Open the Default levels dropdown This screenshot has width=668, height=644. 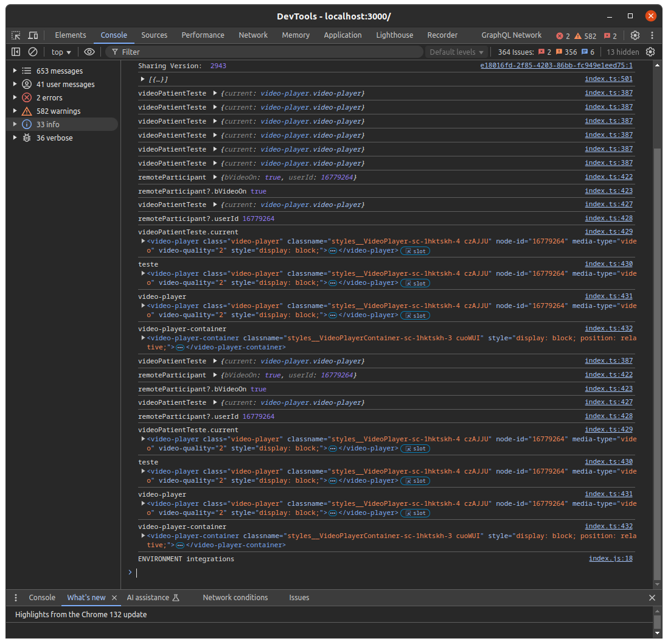point(456,52)
